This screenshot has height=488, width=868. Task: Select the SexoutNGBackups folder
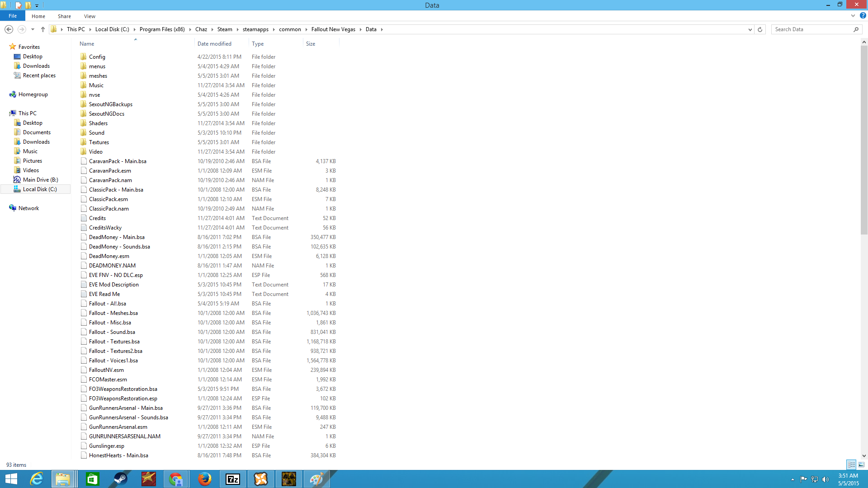[111, 104]
